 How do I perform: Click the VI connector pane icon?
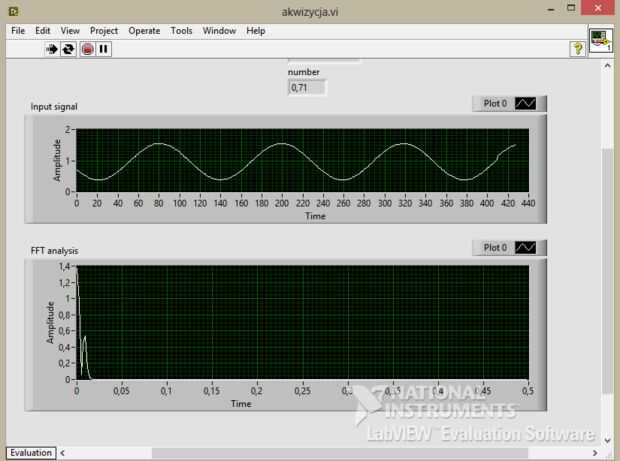[600, 40]
